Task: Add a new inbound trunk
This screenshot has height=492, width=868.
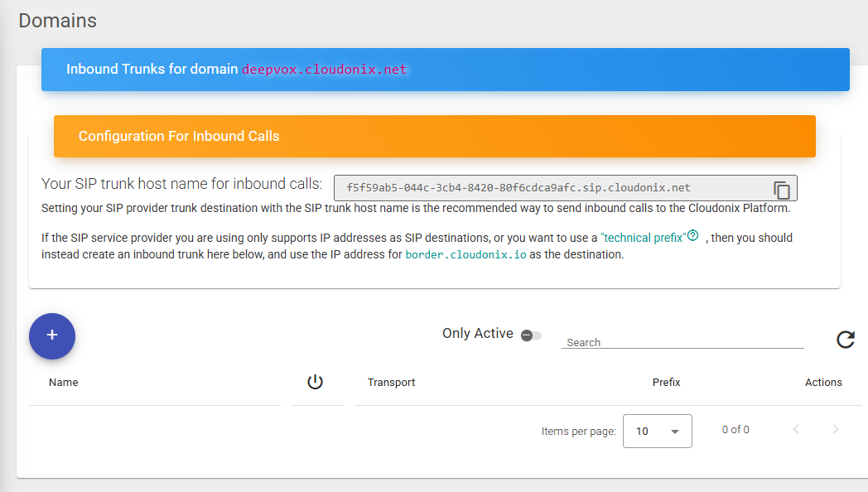Action: [52, 335]
